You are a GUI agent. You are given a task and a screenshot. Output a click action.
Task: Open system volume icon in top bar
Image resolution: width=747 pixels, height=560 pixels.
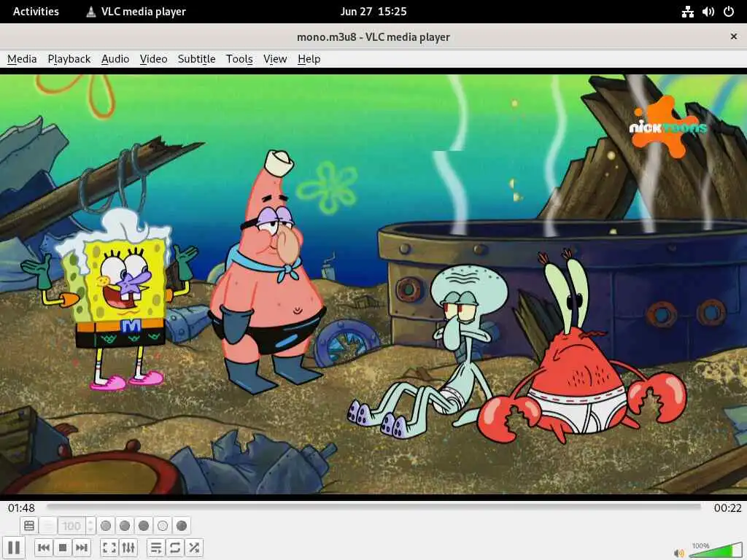pyautogui.click(x=708, y=12)
